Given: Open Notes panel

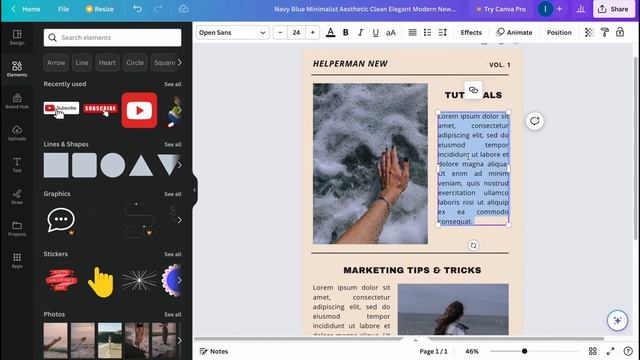Looking at the screenshot, I should click(214, 351).
